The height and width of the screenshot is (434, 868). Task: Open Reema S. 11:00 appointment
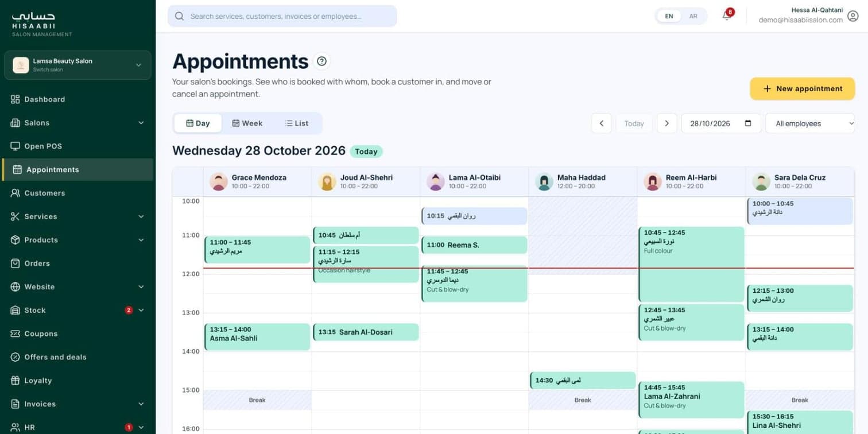pos(474,245)
